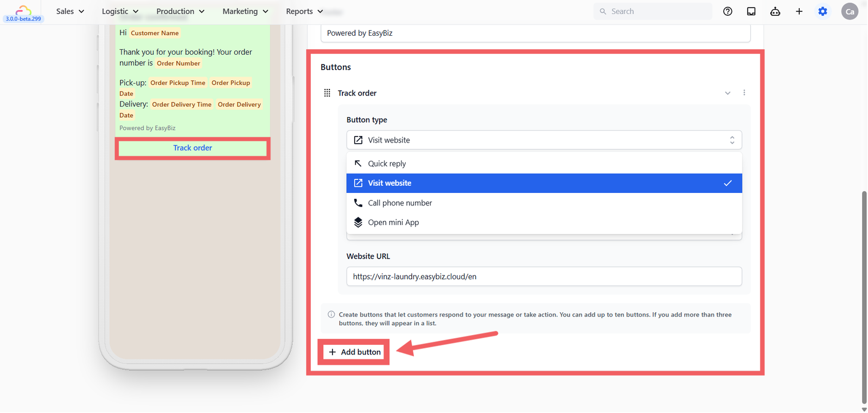Open three-dot menu for Track order button
Viewport: 868px width, 413px height.
[744, 93]
